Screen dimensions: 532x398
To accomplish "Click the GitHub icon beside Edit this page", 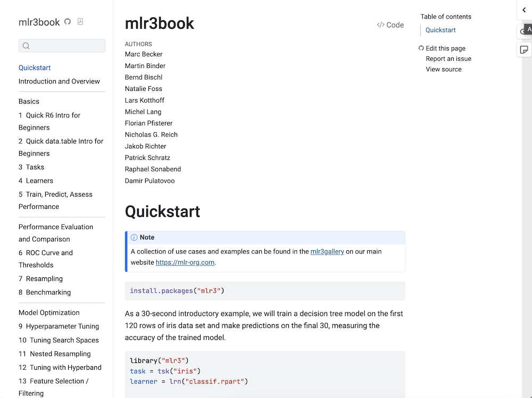I will coord(421,48).
